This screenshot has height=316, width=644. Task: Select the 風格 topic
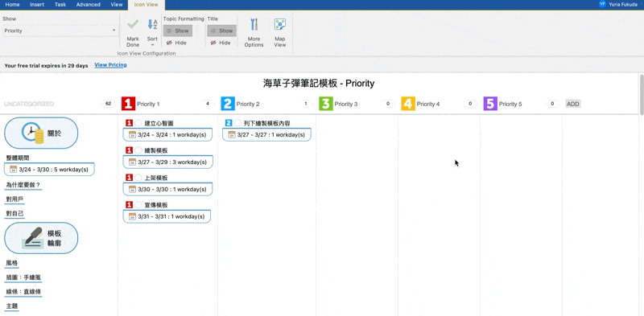pos(12,263)
